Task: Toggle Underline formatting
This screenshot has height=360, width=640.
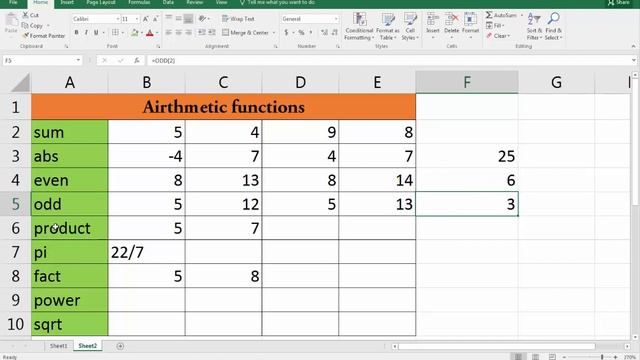Action: (x=96, y=32)
